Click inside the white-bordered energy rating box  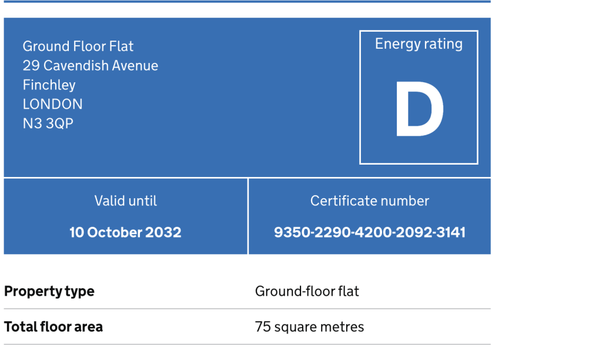419,97
